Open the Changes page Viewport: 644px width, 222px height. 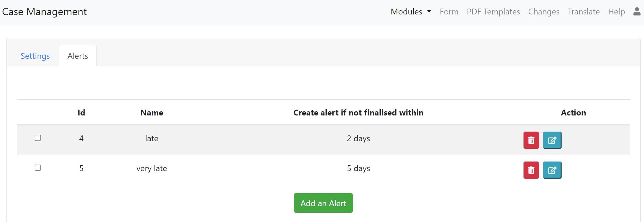pyautogui.click(x=543, y=12)
